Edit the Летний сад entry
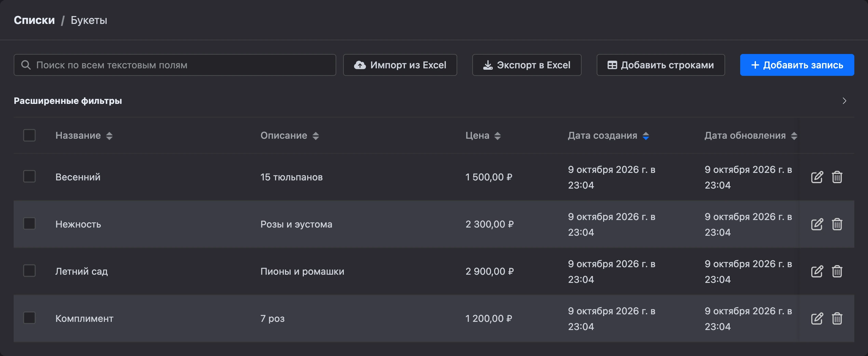This screenshot has width=868, height=356. (x=817, y=271)
